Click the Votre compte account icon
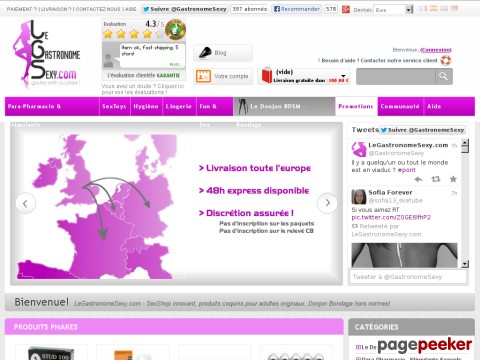The image size is (480, 360). pos(203,76)
